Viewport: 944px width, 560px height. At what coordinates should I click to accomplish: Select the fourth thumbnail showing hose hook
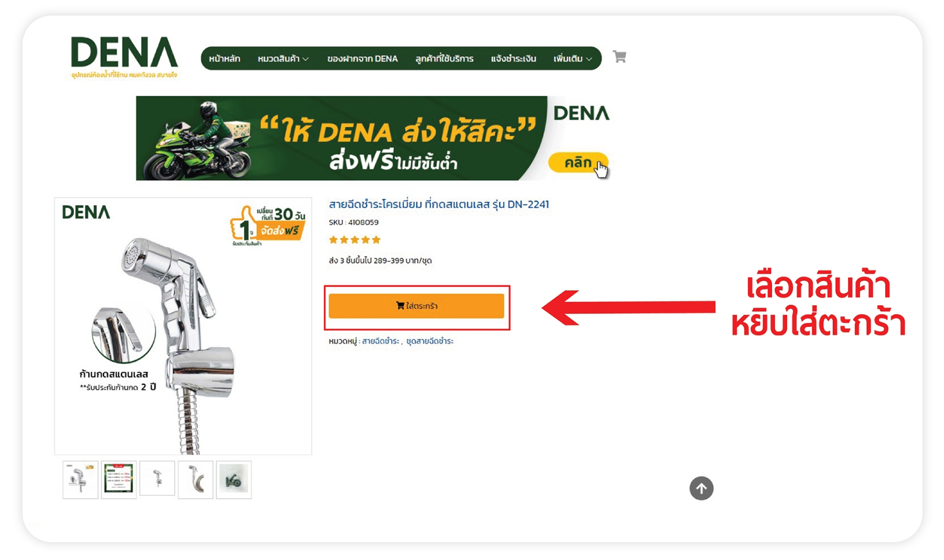tap(196, 480)
